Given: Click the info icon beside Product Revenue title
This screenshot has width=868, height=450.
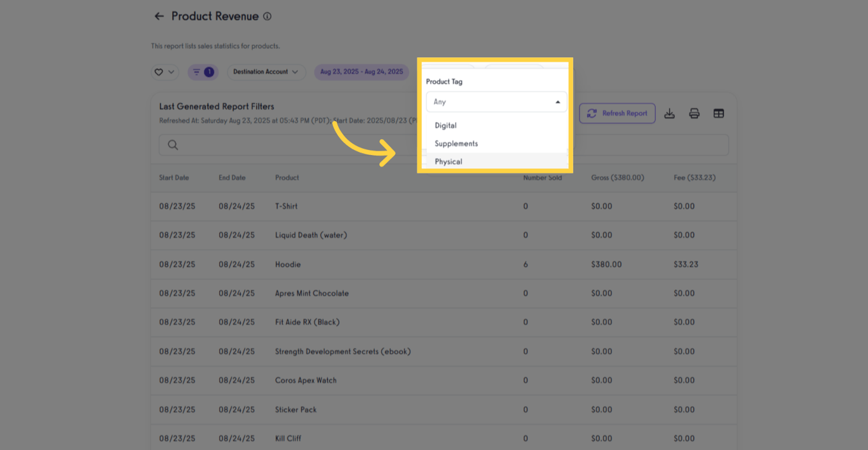Looking at the screenshot, I should 266,17.
